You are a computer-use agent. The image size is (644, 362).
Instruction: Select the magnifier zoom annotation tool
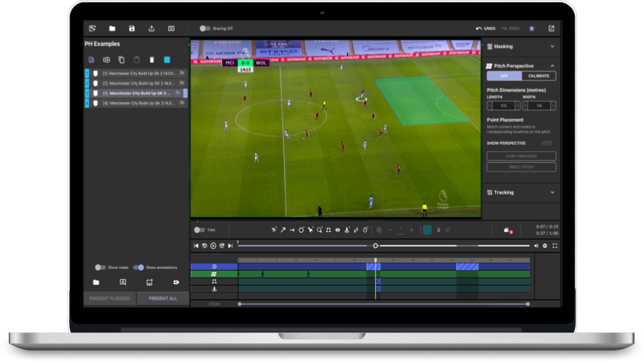[x=319, y=230]
